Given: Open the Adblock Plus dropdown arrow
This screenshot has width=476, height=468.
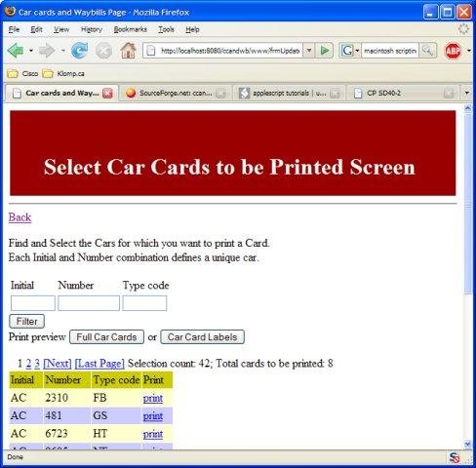Looking at the screenshot, I should pos(468,51).
